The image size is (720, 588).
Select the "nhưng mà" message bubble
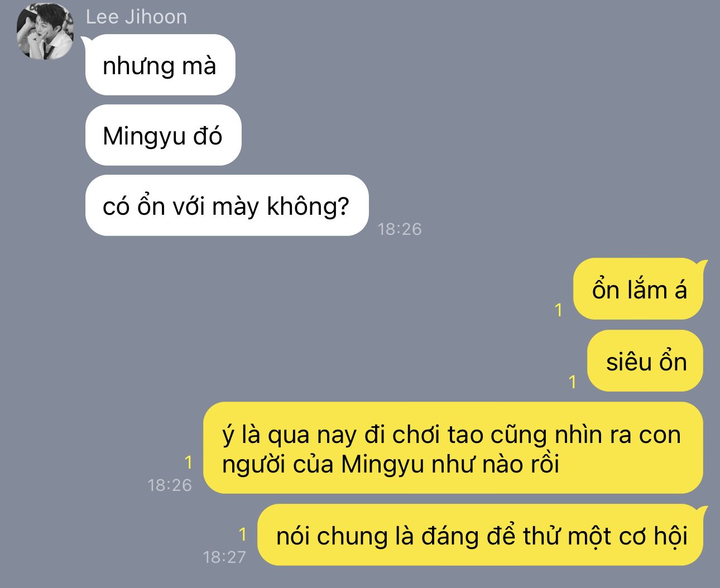[x=160, y=65]
